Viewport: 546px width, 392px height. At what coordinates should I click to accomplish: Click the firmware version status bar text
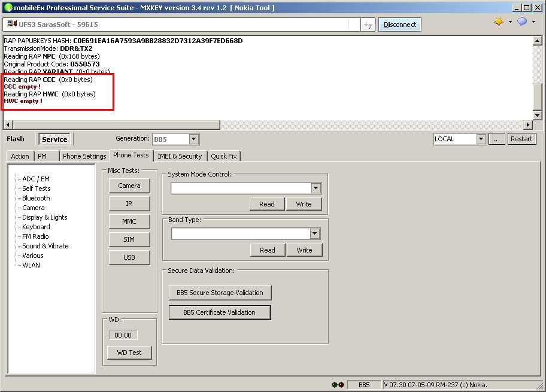pos(435,385)
